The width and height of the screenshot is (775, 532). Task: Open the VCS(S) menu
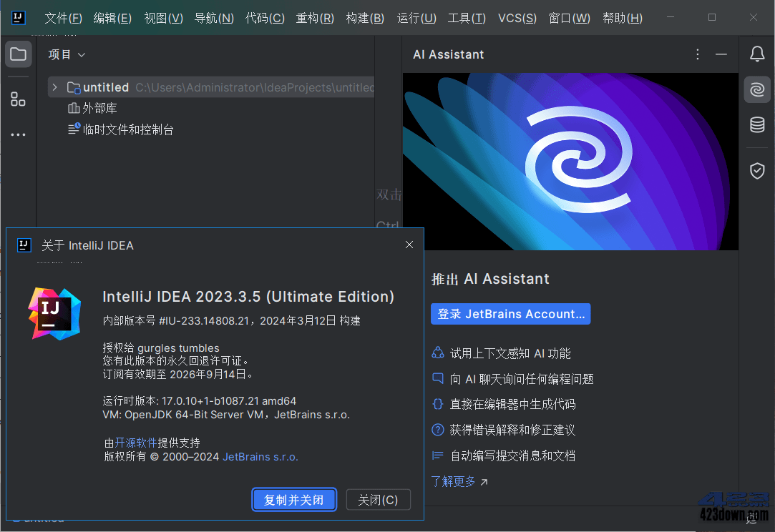coord(517,18)
